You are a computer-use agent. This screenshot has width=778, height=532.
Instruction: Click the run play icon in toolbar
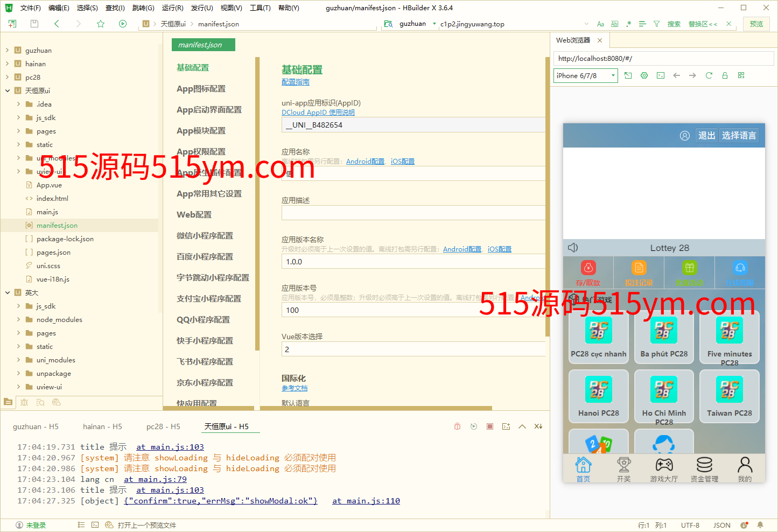123,24
